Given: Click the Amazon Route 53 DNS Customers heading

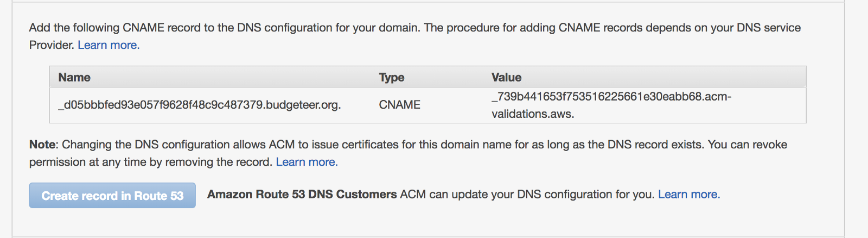Looking at the screenshot, I should pyautogui.click(x=302, y=195).
